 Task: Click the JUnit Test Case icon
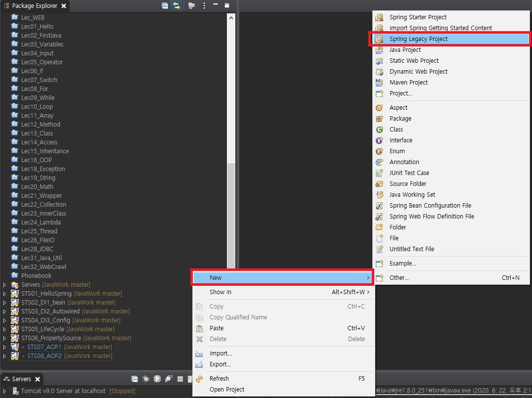tap(379, 173)
